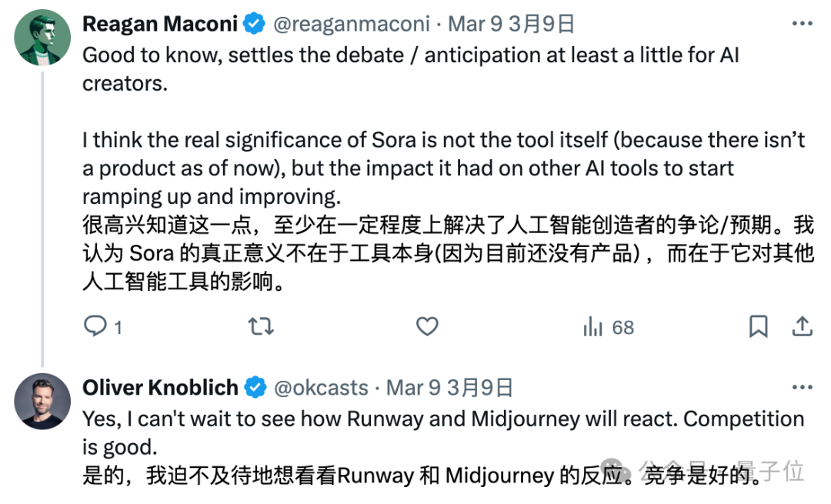Select the repost icon under Reagan's tweet
831x504 pixels.
pos(261,327)
